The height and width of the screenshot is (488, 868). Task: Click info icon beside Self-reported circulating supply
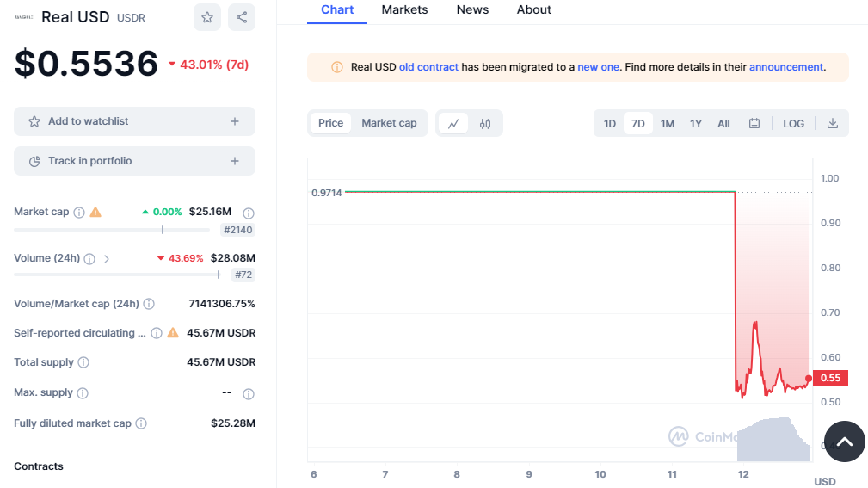coord(157,333)
